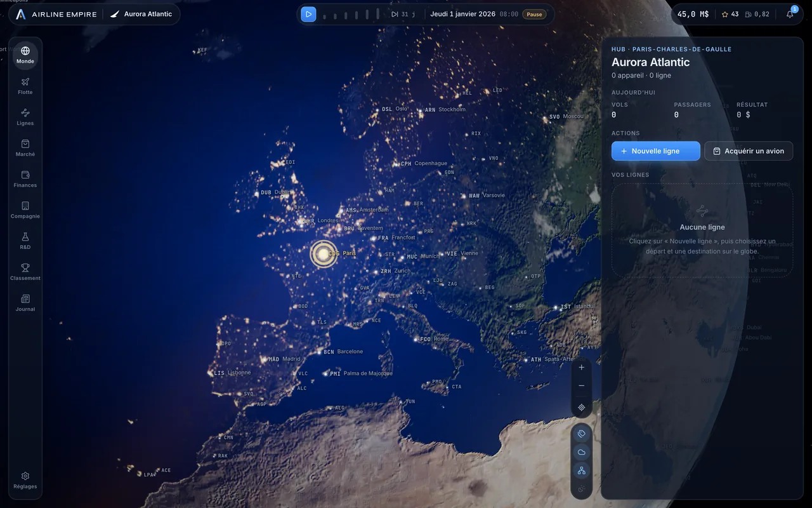Open the Lignes section

[25, 117]
